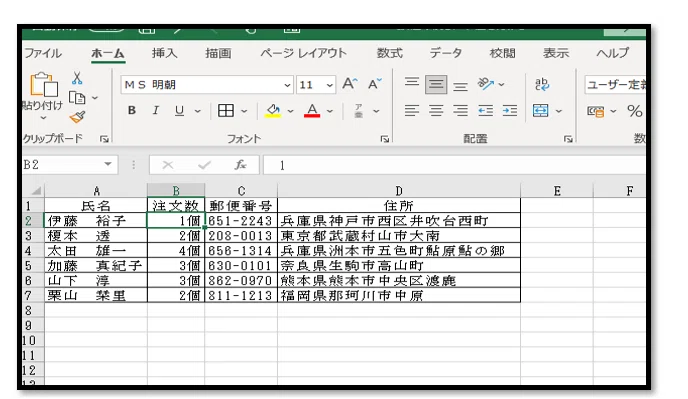Switch to the 描画 tab
Image resolution: width=688 pixels, height=399 pixels.
click(218, 53)
